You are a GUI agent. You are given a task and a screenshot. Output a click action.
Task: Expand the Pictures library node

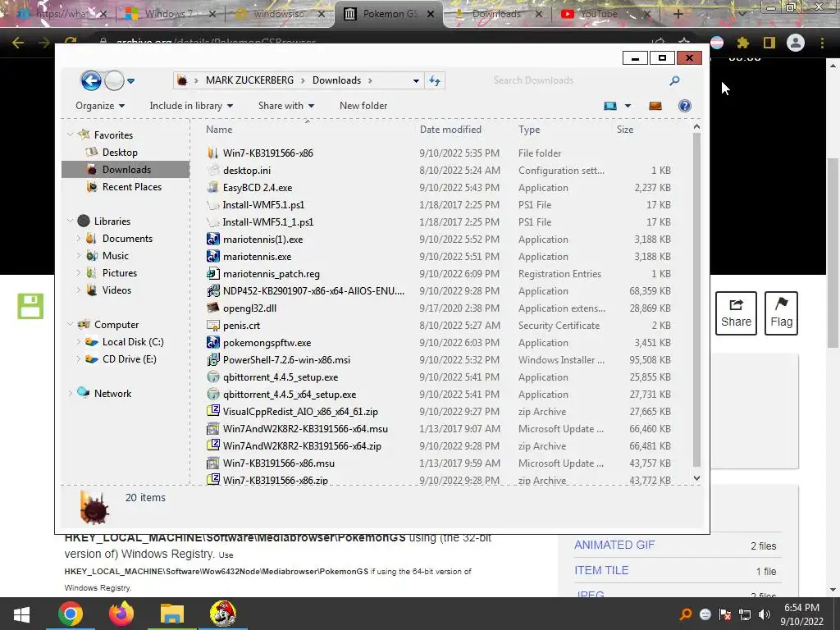click(x=78, y=272)
